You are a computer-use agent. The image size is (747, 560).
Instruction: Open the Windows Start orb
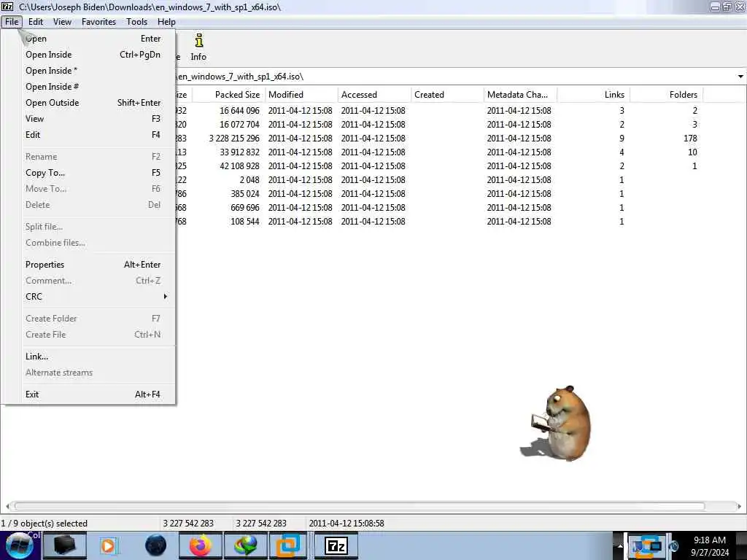[x=20, y=546]
